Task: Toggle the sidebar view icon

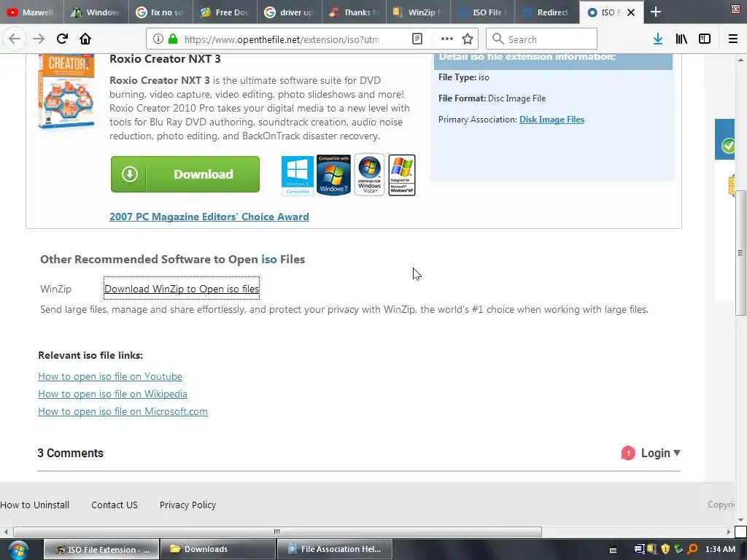Action: tap(705, 39)
